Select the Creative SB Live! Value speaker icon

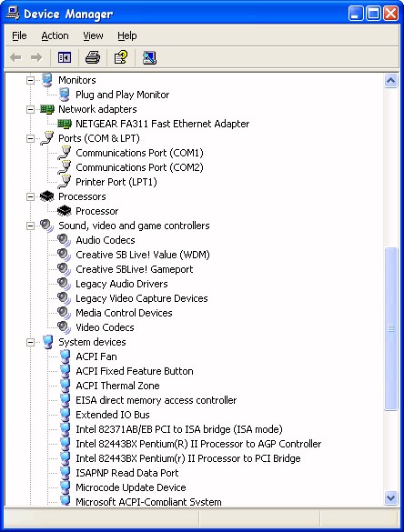tap(65, 255)
